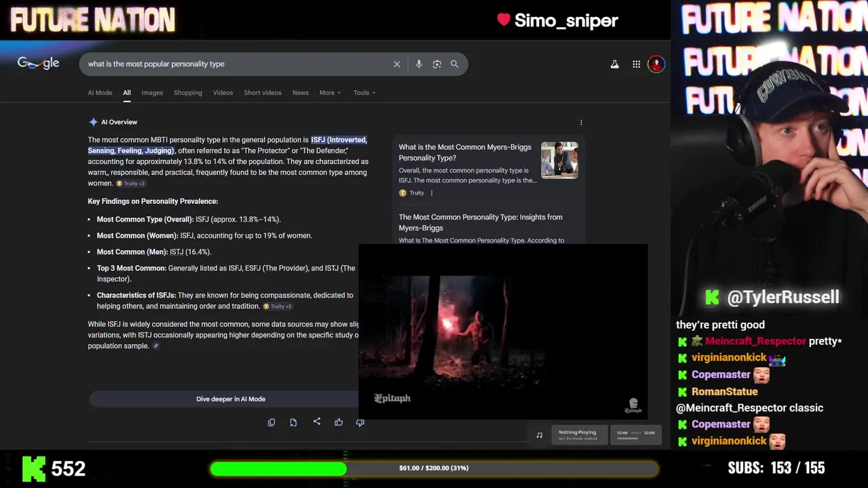Image resolution: width=868 pixels, height=488 pixels.
Task: Click Dive deeper in AI Mode
Action: point(231,399)
